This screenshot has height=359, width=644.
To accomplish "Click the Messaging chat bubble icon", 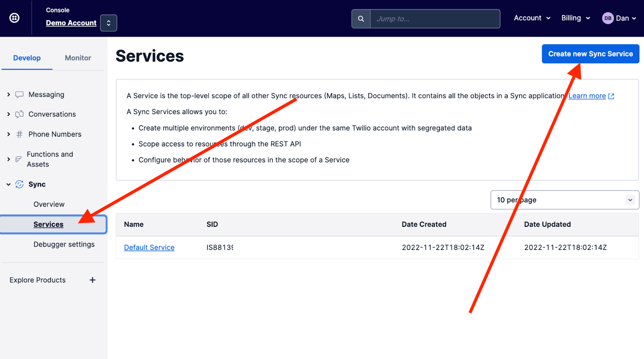I will 19,95.
